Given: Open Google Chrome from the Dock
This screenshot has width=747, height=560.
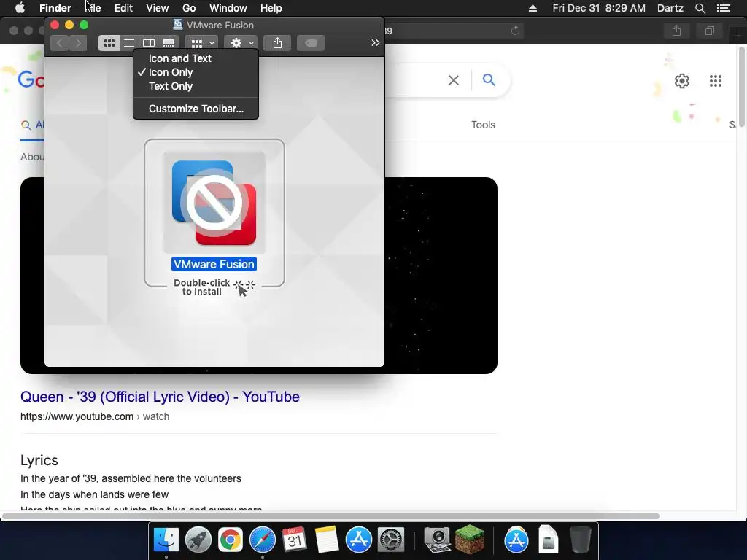Looking at the screenshot, I should 230,540.
